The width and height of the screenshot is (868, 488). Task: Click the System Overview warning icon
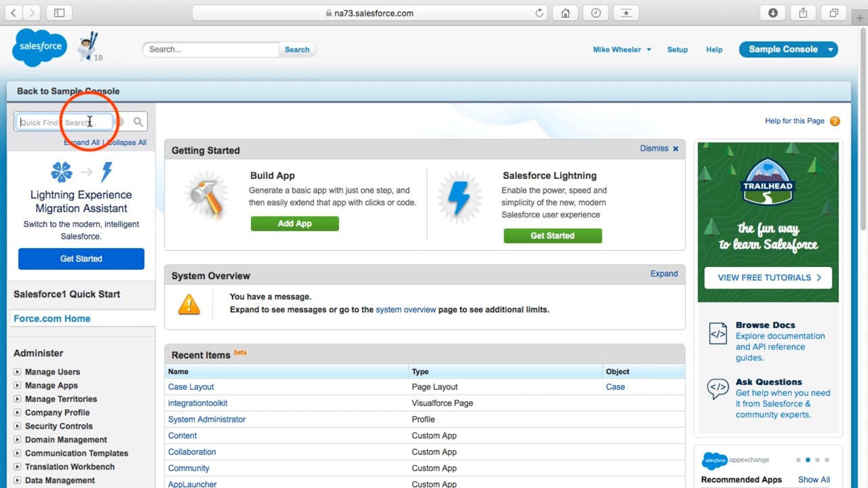point(189,304)
